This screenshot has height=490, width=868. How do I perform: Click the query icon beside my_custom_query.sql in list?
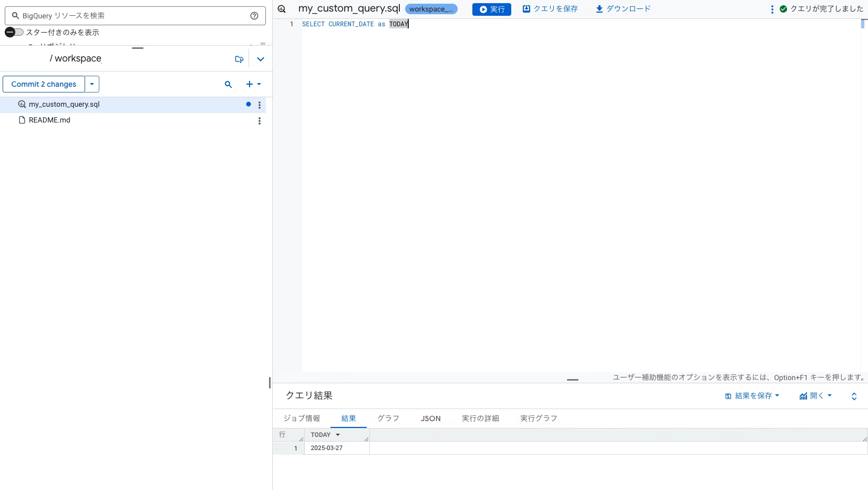point(22,105)
